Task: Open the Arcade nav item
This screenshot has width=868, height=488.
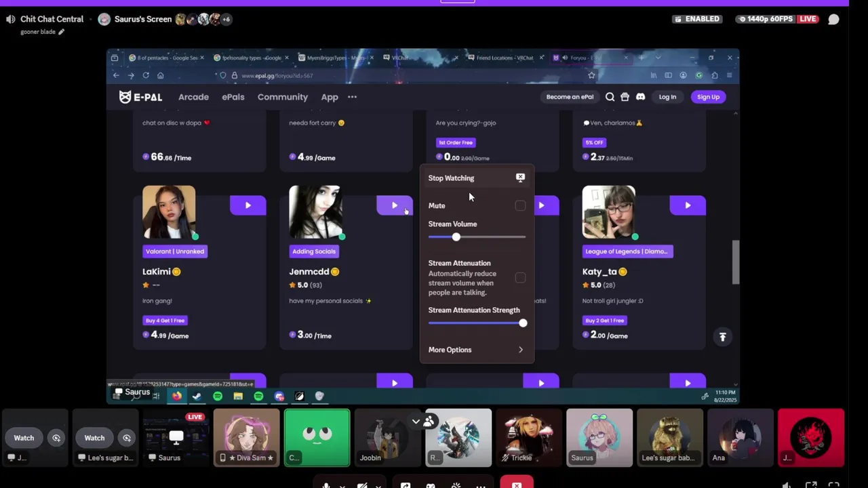Action: tap(193, 97)
